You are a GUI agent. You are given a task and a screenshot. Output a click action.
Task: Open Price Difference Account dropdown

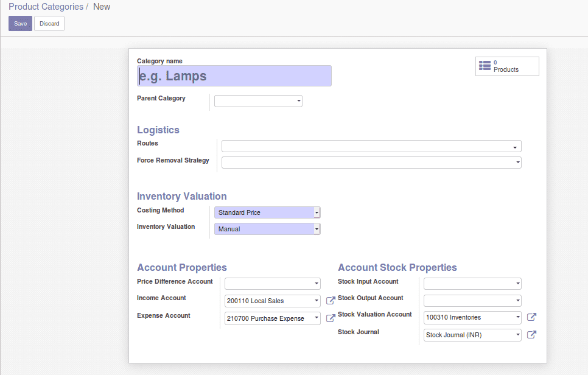tap(272, 284)
